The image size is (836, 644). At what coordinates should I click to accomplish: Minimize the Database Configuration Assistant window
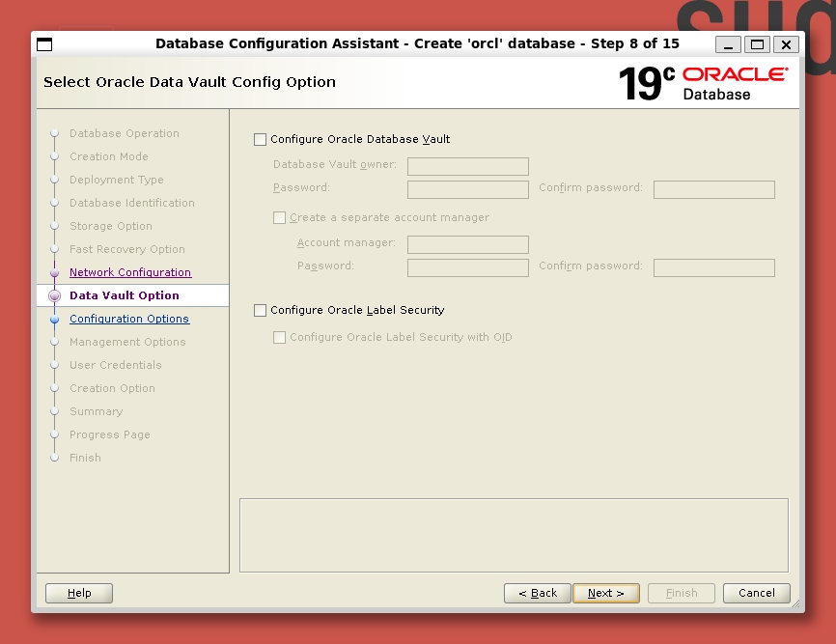[x=729, y=44]
